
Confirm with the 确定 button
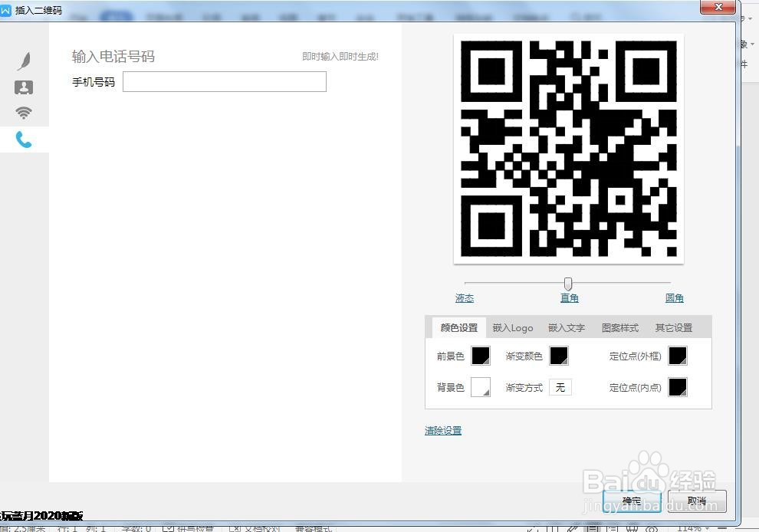[632, 501]
